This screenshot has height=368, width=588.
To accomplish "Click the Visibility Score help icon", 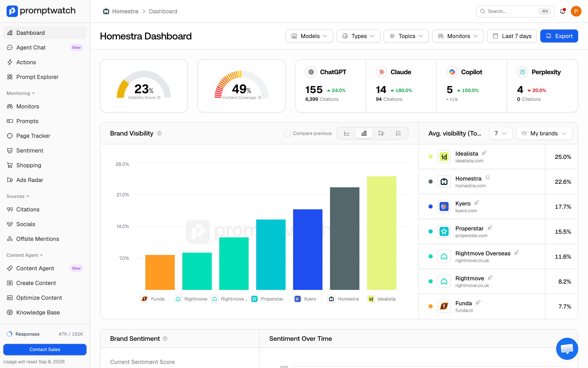I will [x=159, y=98].
